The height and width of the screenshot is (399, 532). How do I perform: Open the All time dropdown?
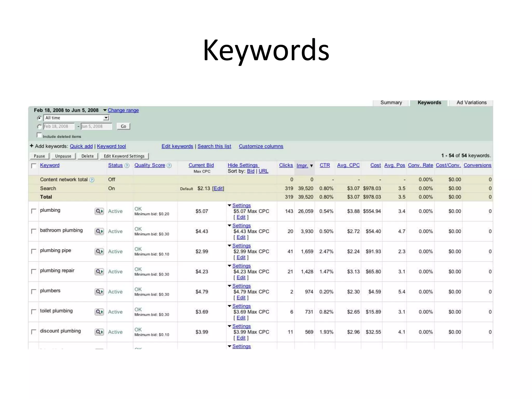(x=76, y=118)
